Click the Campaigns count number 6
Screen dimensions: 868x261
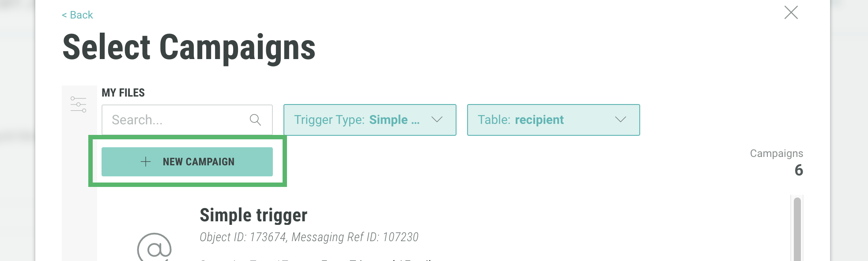(x=798, y=170)
